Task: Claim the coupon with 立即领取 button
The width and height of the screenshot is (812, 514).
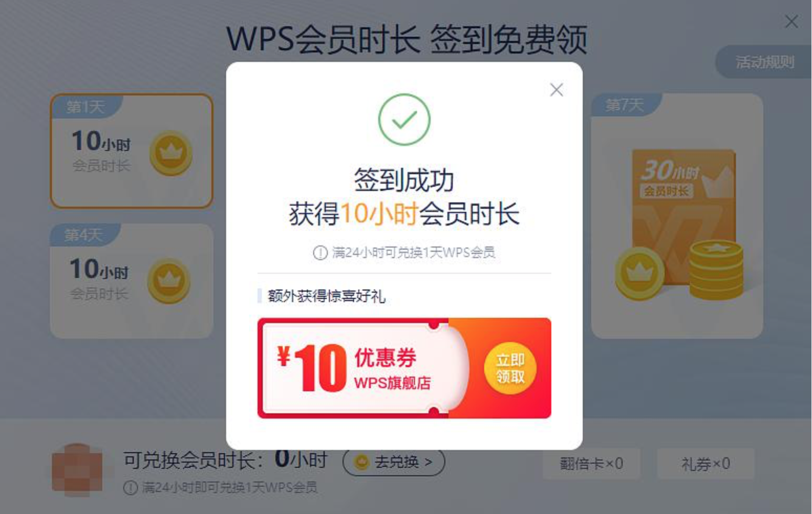Action: point(510,368)
